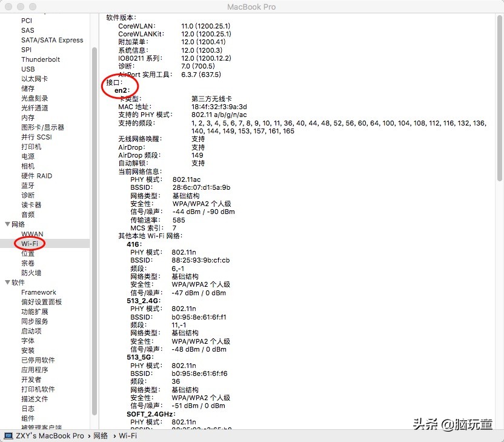Click the laptop icon in the path bar
Viewport: 504px width, 442px height.
[8, 435]
